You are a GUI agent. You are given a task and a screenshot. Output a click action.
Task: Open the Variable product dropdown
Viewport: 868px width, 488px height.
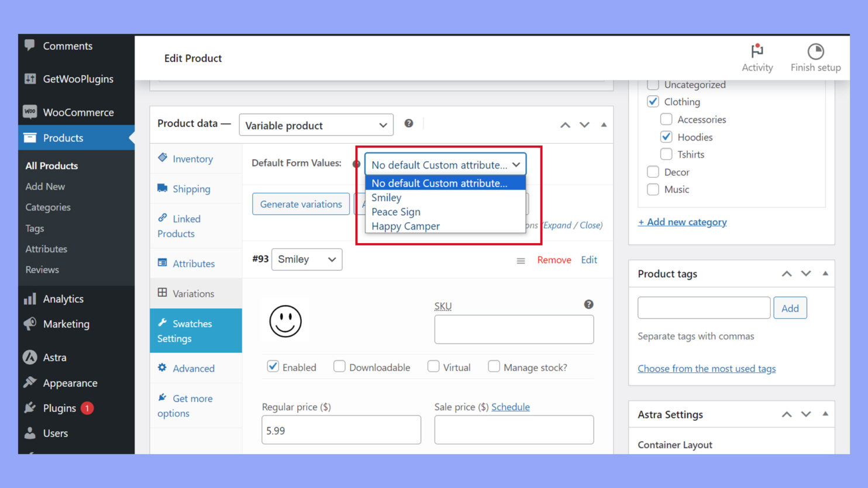point(316,125)
